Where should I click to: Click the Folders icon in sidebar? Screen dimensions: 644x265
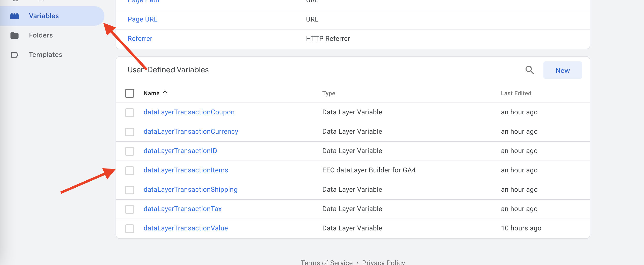click(14, 36)
